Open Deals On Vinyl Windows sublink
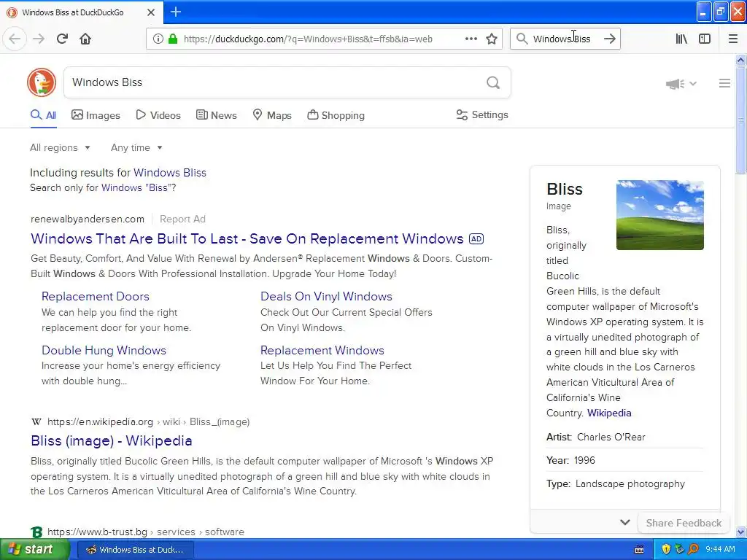This screenshot has height=560, width=747. click(326, 296)
